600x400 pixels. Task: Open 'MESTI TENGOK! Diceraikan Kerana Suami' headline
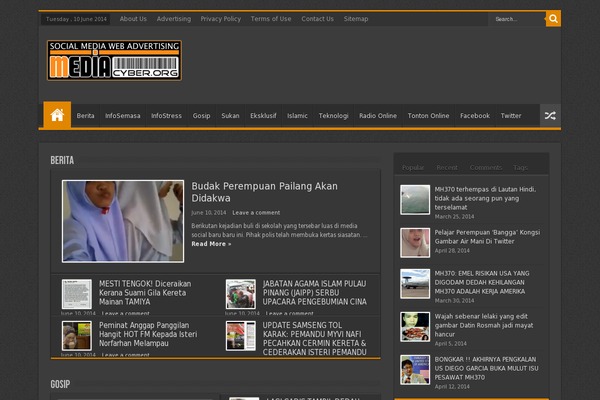[145, 293]
